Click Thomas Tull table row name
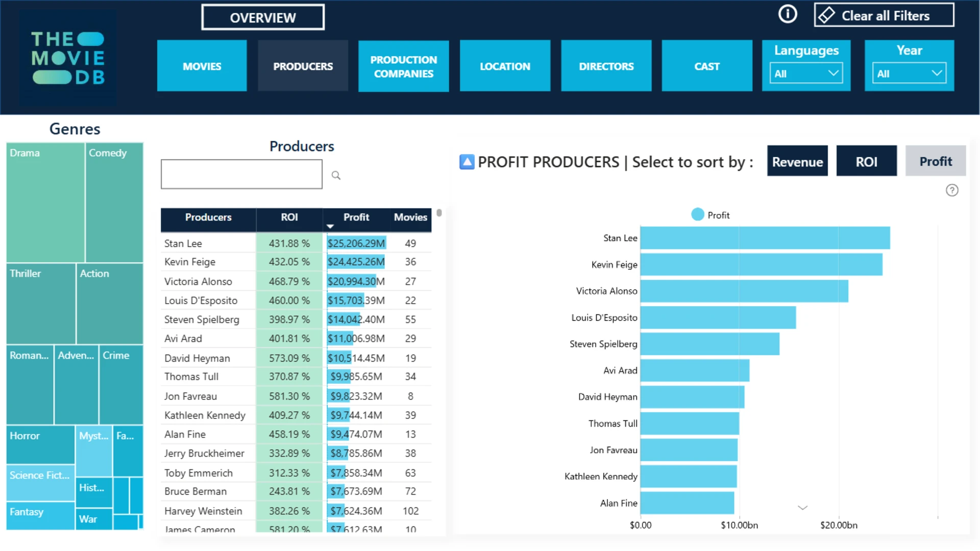Viewport: 980px width, 551px height. (191, 377)
